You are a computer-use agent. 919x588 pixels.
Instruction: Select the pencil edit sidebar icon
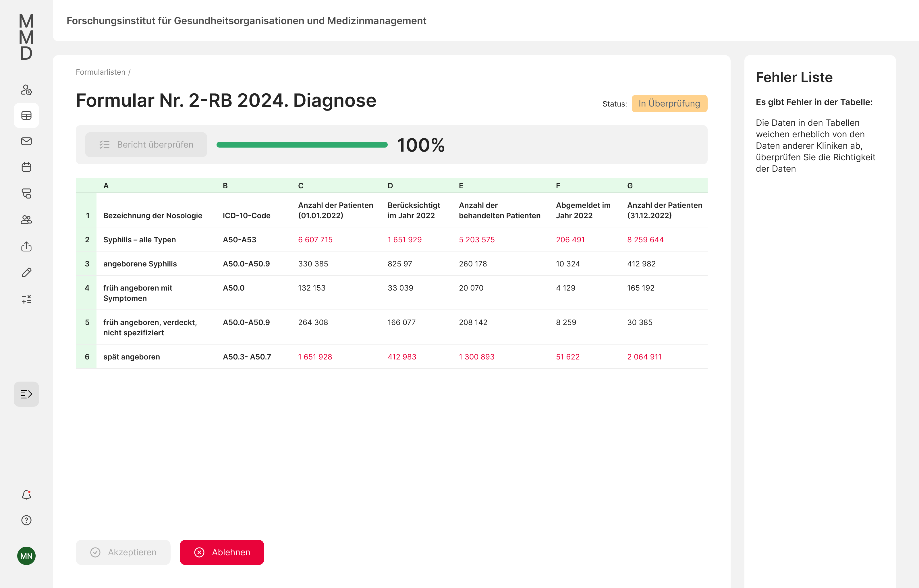(26, 273)
